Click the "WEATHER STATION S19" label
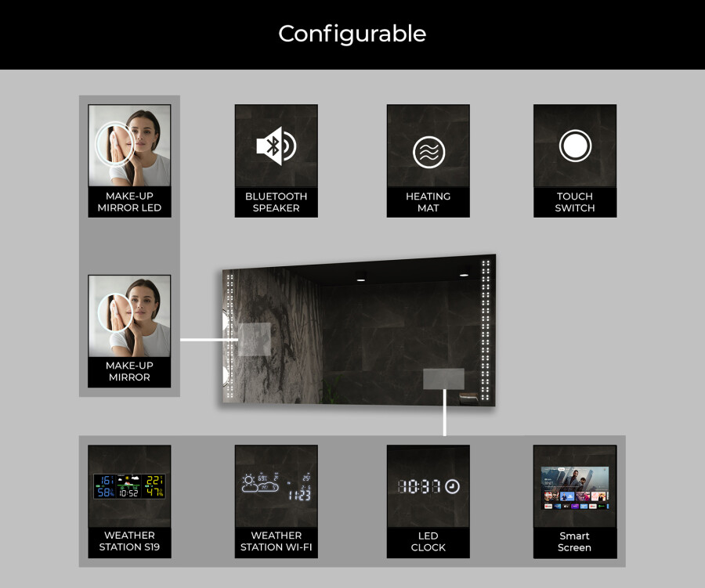705x588 pixels. (x=129, y=542)
